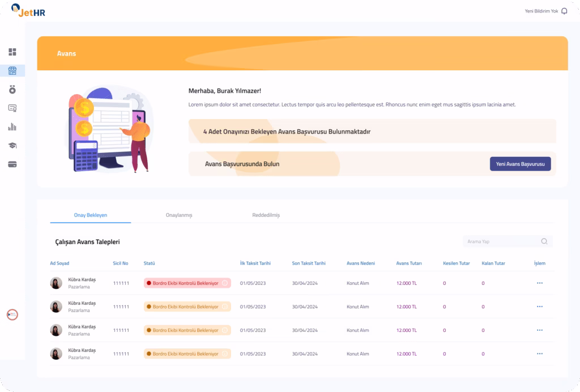Click the Yeni Avans Başvurusu button
The height and width of the screenshot is (392, 580).
click(520, 164)
